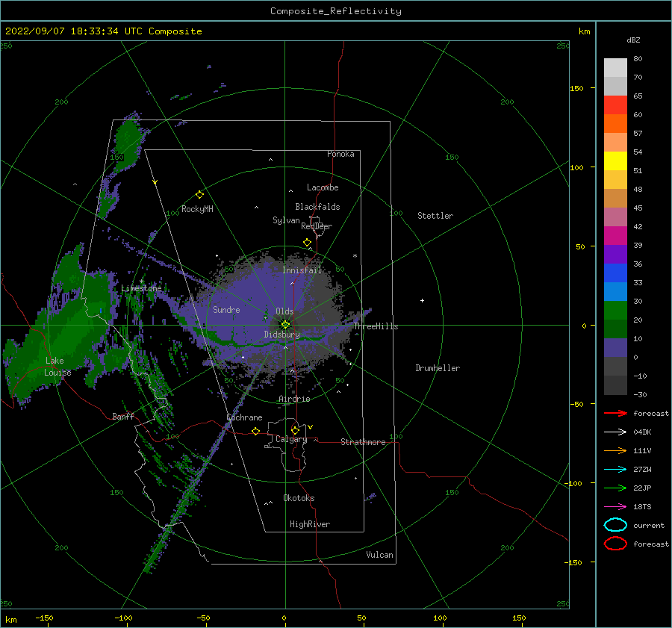Click the dBZ legend heading
Image resolution: width=672 pixels, height=628 pixels.
[633, 40]
